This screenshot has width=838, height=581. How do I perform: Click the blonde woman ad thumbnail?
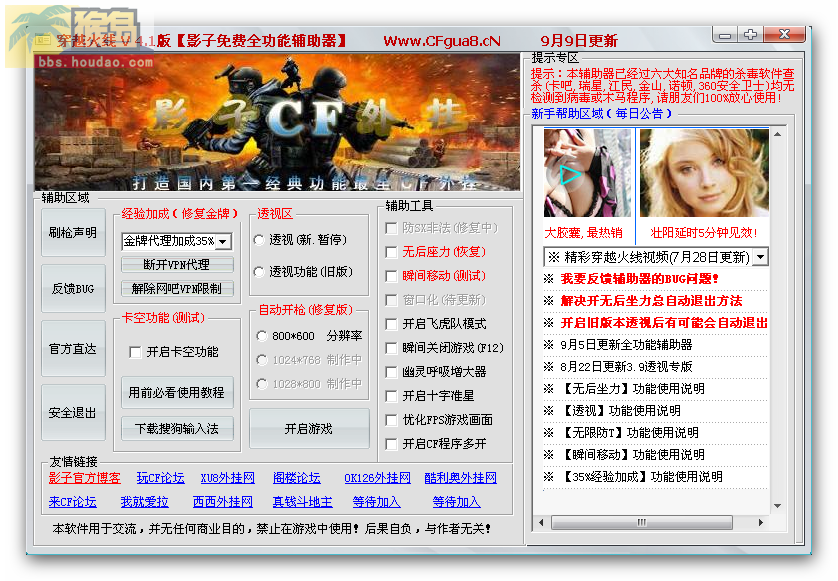click(704, 173)
